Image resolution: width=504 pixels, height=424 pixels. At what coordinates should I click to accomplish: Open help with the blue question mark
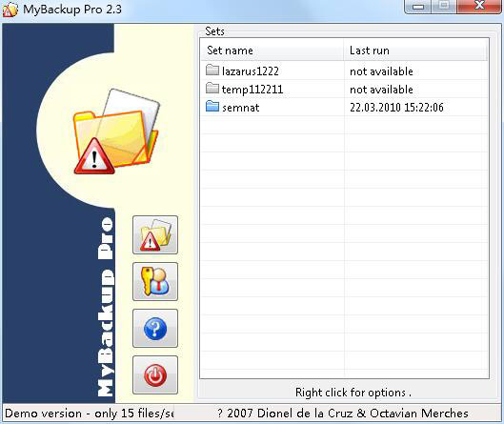click(155, 328)
